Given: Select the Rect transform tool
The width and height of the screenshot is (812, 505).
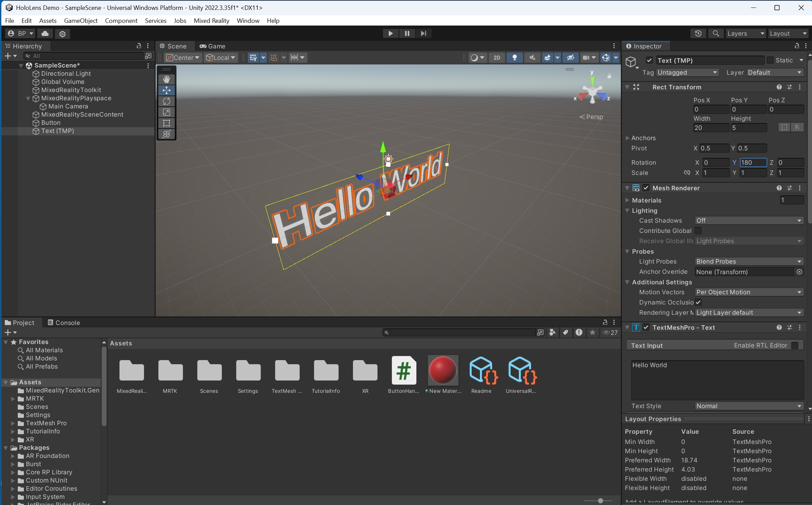Looking at the screenshot, I should [x=166, y=123].
